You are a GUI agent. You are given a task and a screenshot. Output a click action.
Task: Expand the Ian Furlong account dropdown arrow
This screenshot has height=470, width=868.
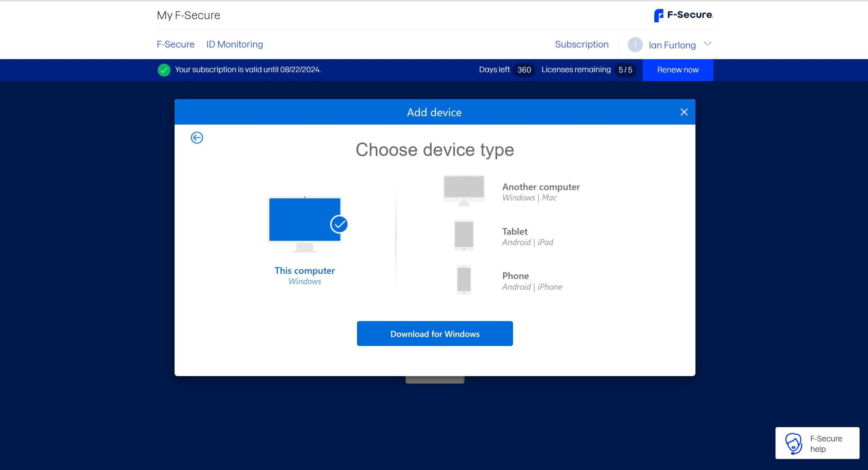707,44
